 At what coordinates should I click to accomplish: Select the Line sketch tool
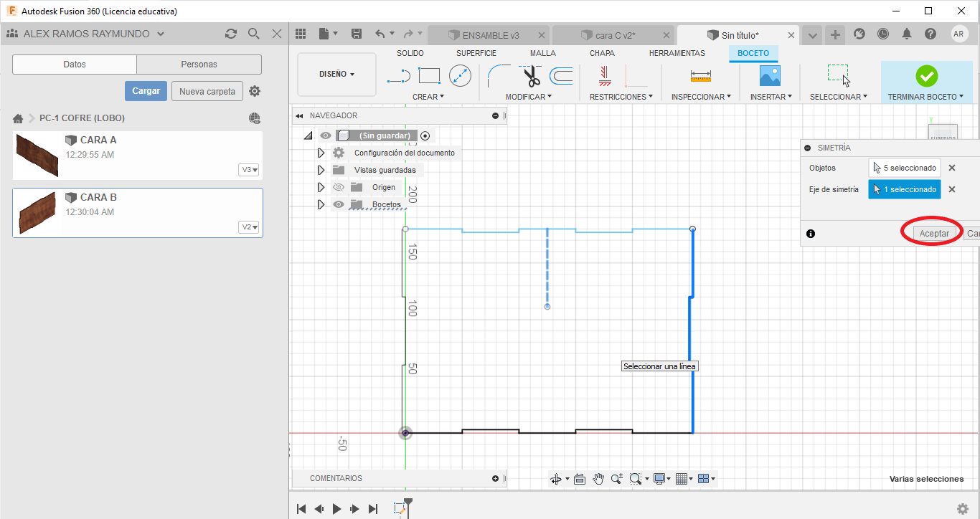398,76
